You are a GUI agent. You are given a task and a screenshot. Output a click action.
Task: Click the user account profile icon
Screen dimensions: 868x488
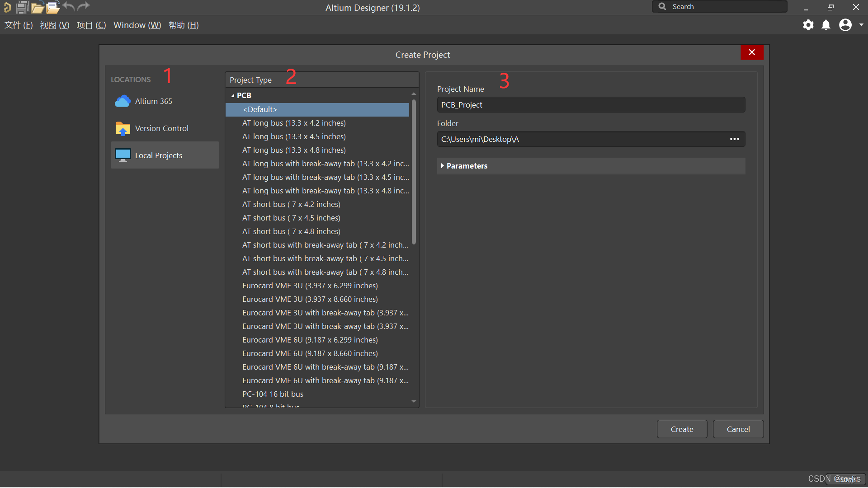pyautogui.click(x=845, y=25)
